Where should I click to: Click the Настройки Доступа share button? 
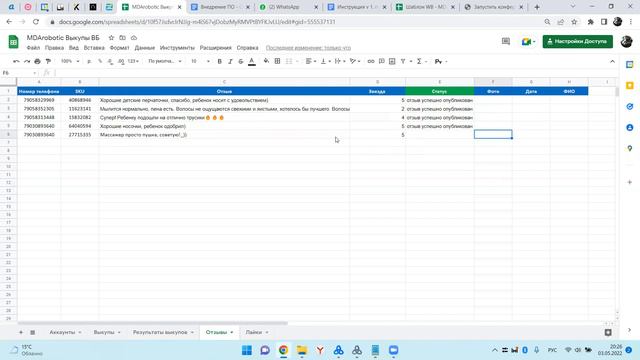(x=578, y=41)
